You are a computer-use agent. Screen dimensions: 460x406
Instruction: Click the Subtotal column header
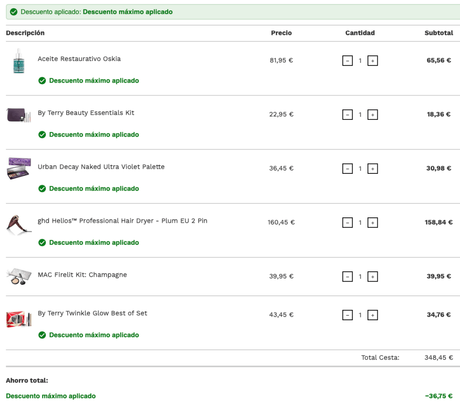(439, 33)
